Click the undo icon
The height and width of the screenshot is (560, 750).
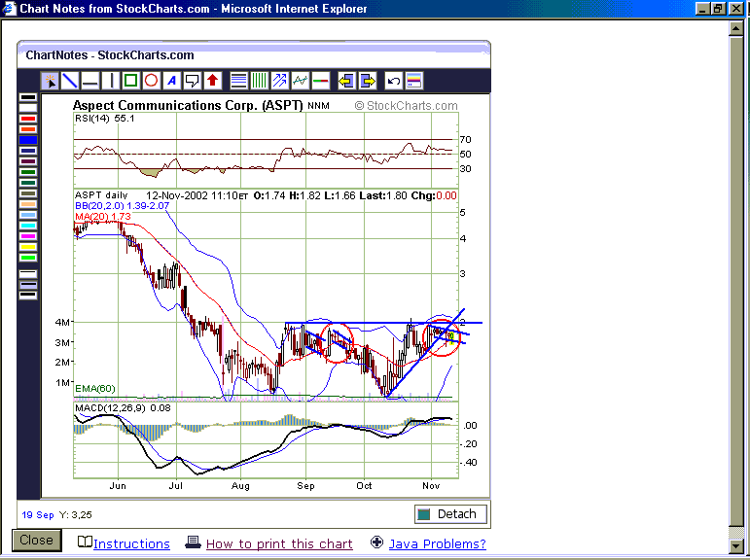coord(393,81)
